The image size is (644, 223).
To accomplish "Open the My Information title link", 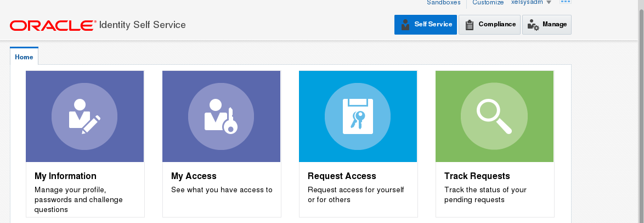I will [65, 176].
